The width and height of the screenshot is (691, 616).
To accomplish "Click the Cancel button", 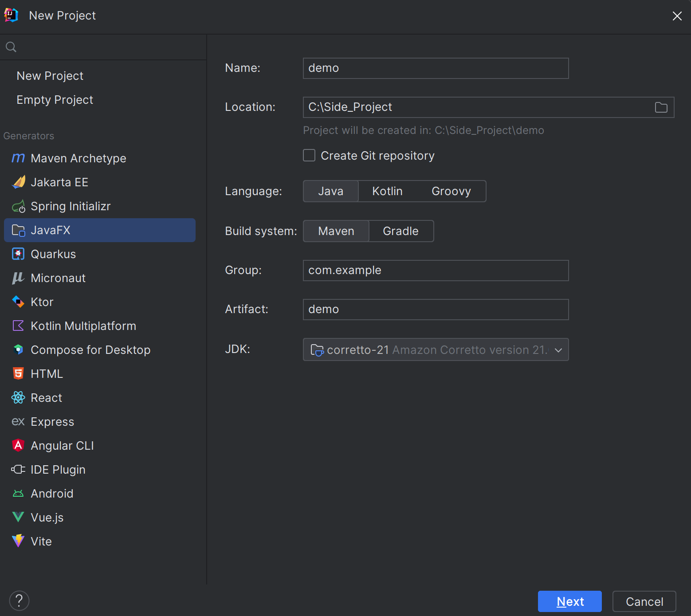I will coord(644,601).
